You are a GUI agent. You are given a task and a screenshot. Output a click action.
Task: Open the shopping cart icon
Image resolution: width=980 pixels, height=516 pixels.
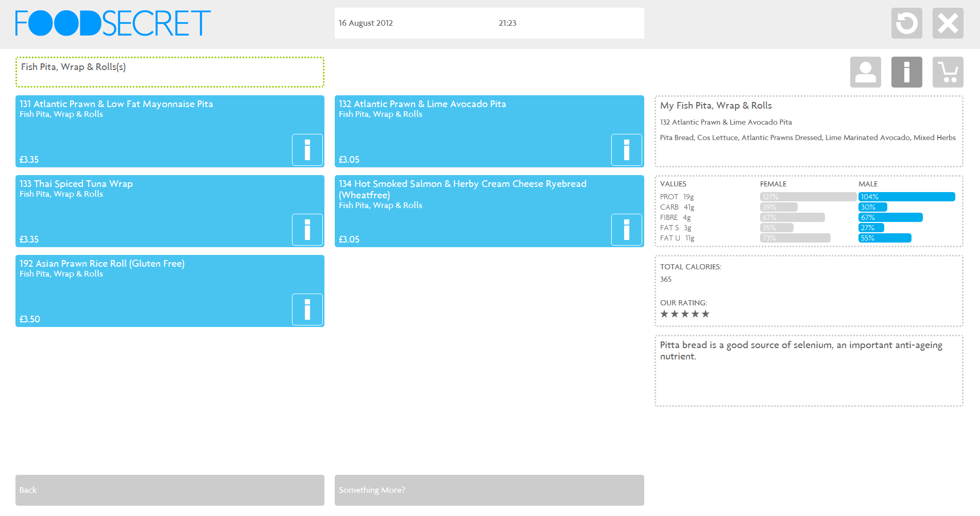pyautogui.click(x=948, y=72)
